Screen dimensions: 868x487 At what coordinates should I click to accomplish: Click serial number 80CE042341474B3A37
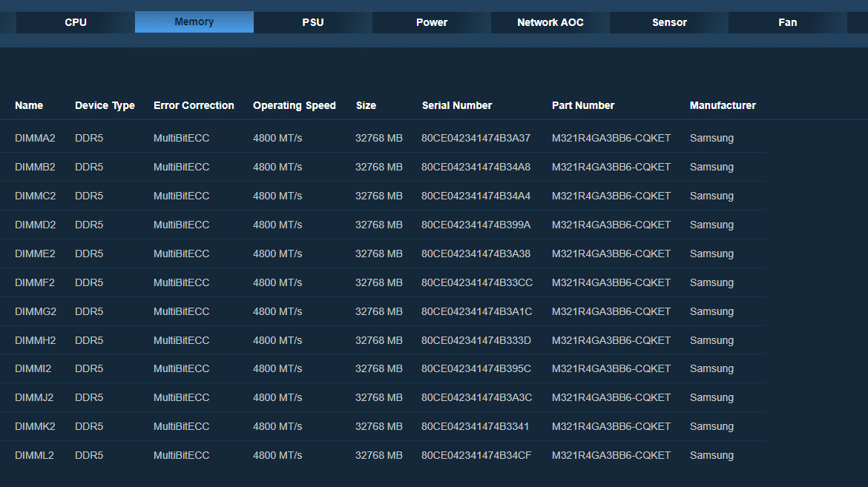tap(476, 138)
